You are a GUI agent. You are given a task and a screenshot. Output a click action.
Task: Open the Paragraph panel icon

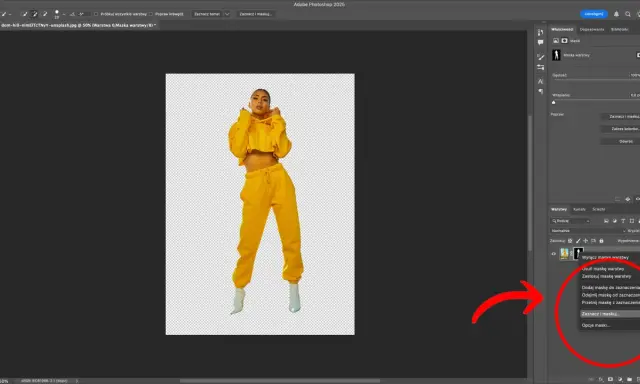(540, 91)
